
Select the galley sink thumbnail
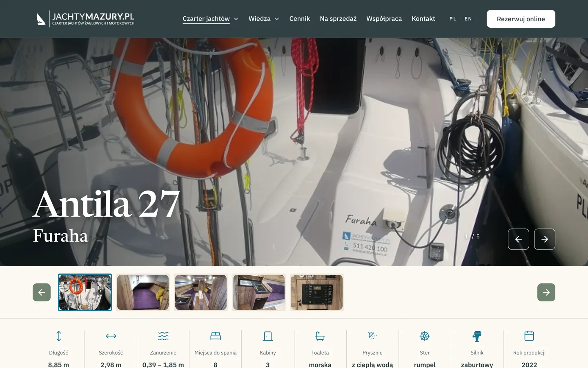click(259, 292)
